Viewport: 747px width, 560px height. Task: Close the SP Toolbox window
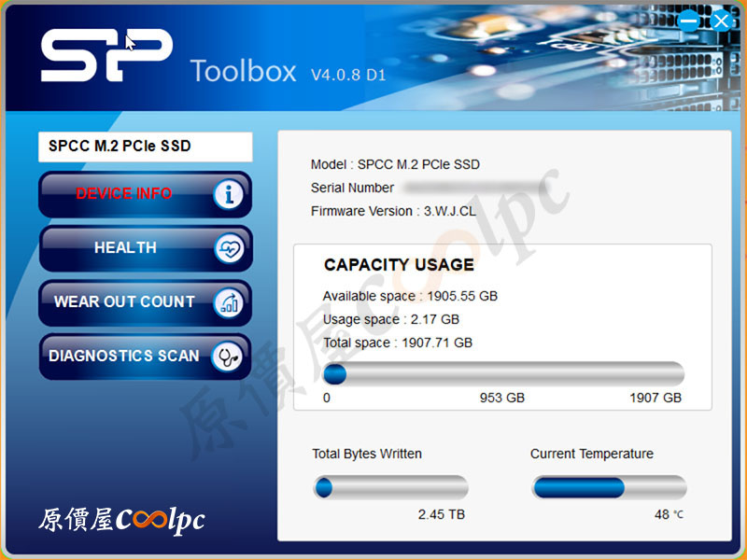[x=721, y=21]
